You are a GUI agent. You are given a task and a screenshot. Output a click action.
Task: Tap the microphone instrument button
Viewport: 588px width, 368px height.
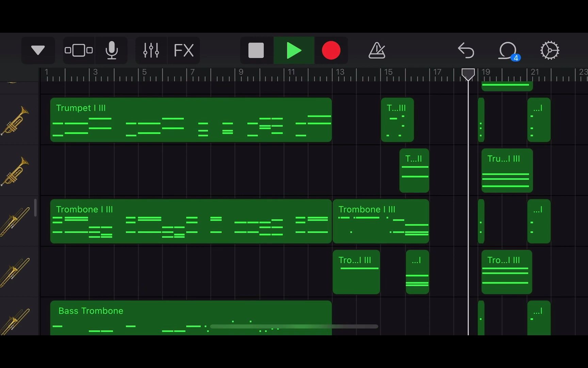[112, 50]
